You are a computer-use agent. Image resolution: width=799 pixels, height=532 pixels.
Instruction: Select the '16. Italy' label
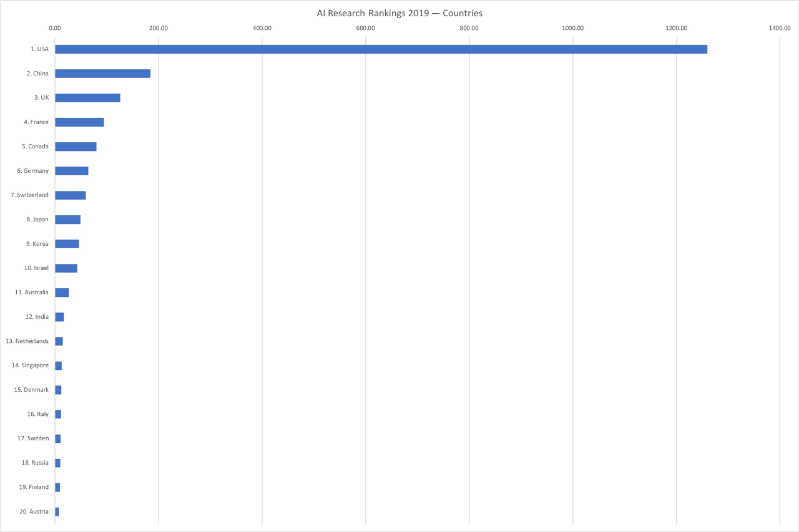37,414
